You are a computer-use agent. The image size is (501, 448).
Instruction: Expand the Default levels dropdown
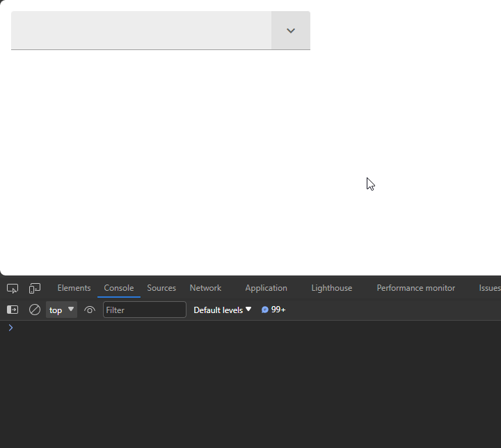(223, 310)
